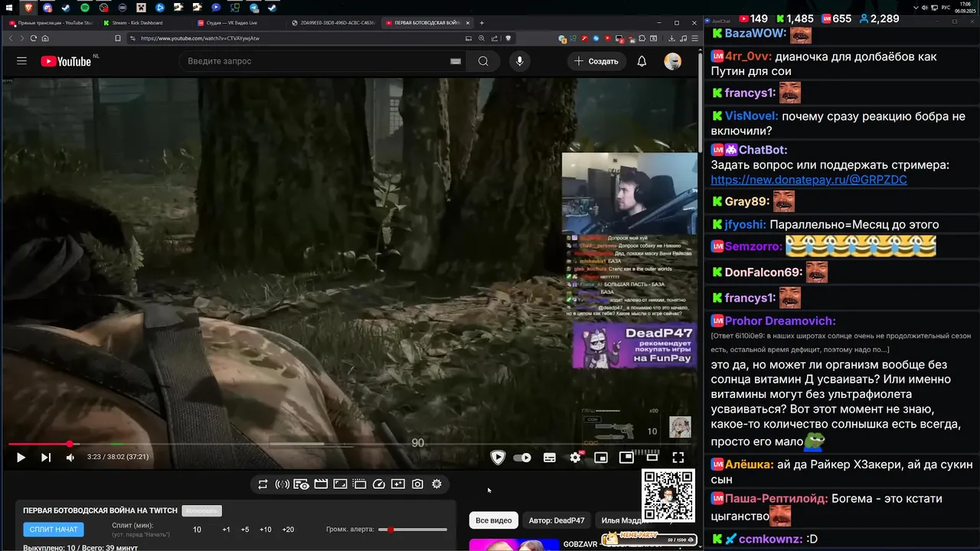The width and height of the screenshot is (980, 551).
Task: Select the Илья Мэдд filter chip
Action: [x=619, y=520]
